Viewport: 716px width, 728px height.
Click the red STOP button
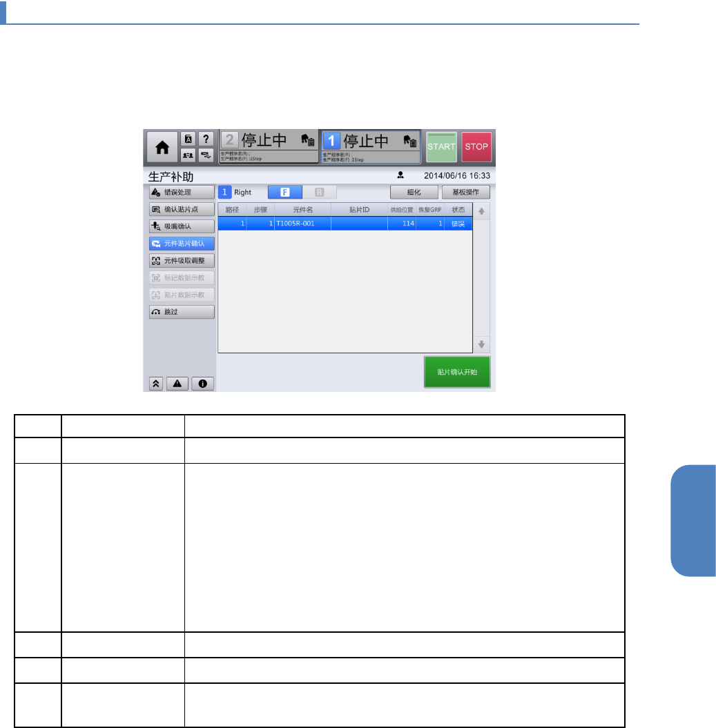pos(476,147)
